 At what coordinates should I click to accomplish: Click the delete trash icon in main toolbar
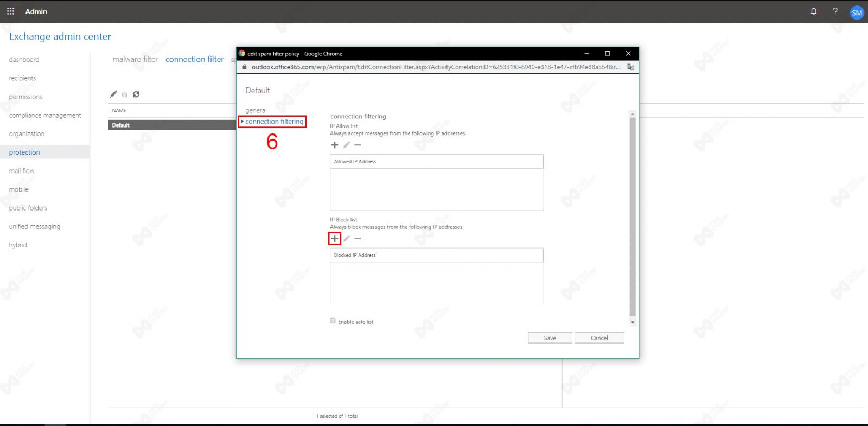coord(124,94)
